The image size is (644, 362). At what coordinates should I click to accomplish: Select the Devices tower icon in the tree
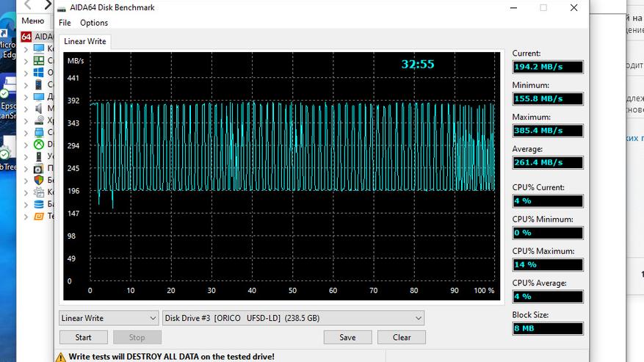point(39,156)
